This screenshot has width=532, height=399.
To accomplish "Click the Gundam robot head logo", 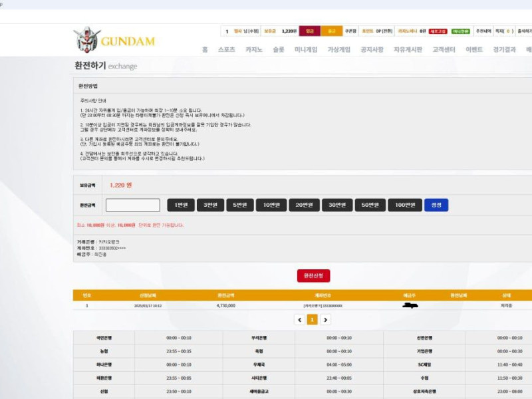I will [x=86, y=40].
